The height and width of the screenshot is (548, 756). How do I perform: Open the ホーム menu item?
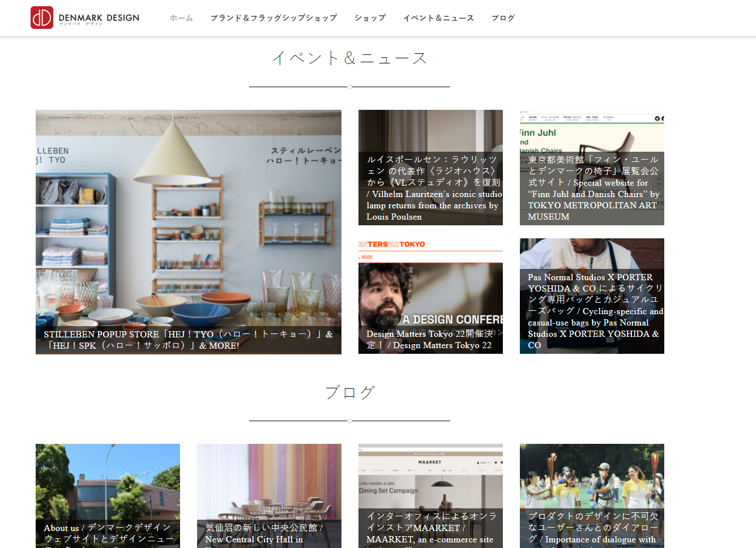pyautogui.click(x=181, y=18)
